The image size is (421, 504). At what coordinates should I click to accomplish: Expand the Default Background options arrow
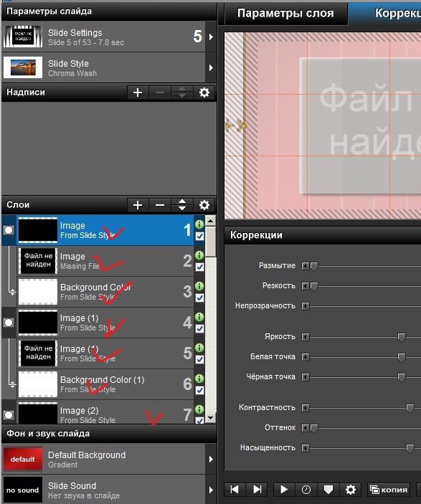[211, 459]
